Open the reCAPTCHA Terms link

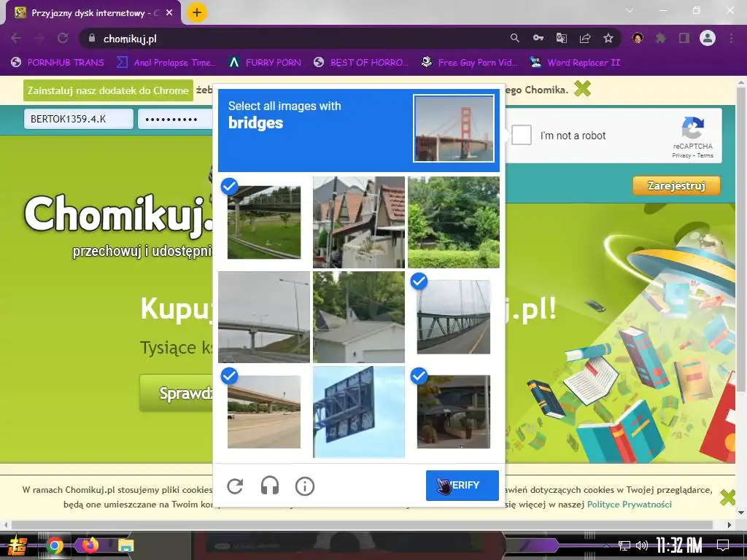pos(705,155)
